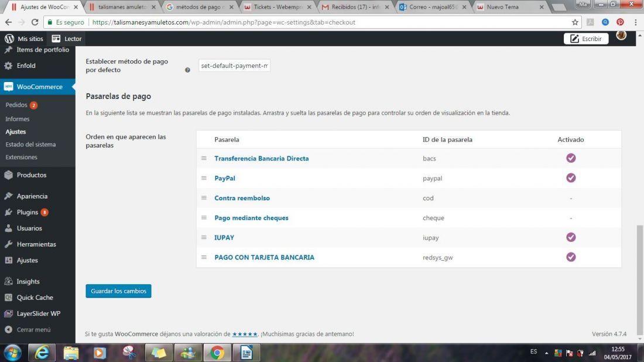Viewport: 644px width, 362px height.
Task: Click the five-star rating link in footer
Action: coord(245,334)
